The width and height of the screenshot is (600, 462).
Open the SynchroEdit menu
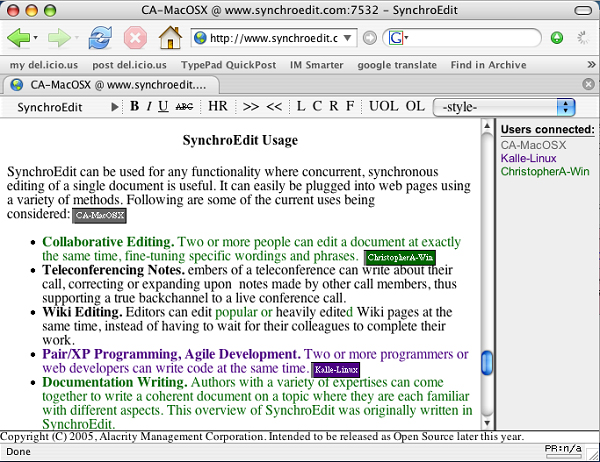pos(50,107)
